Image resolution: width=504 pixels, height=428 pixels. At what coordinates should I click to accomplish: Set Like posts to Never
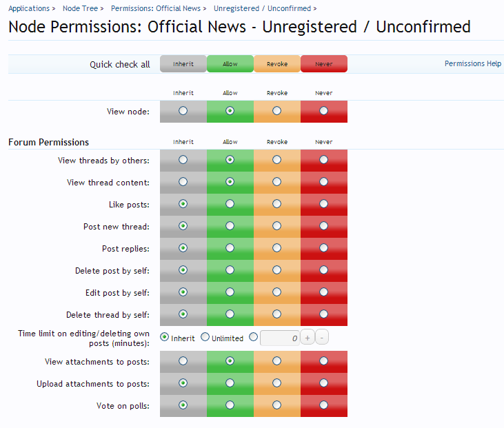pyautogui.click(x=323, y=204)
